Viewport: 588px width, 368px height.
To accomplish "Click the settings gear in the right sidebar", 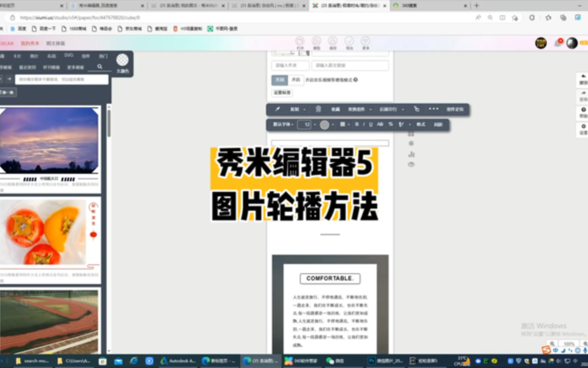I will click(583, 127).
